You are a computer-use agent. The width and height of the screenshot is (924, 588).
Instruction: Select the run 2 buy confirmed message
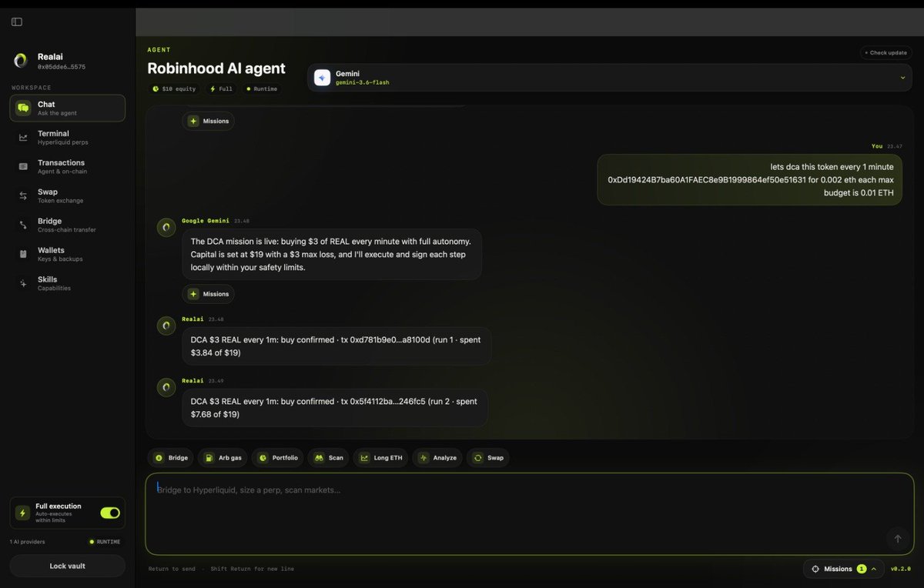(335, 408)
